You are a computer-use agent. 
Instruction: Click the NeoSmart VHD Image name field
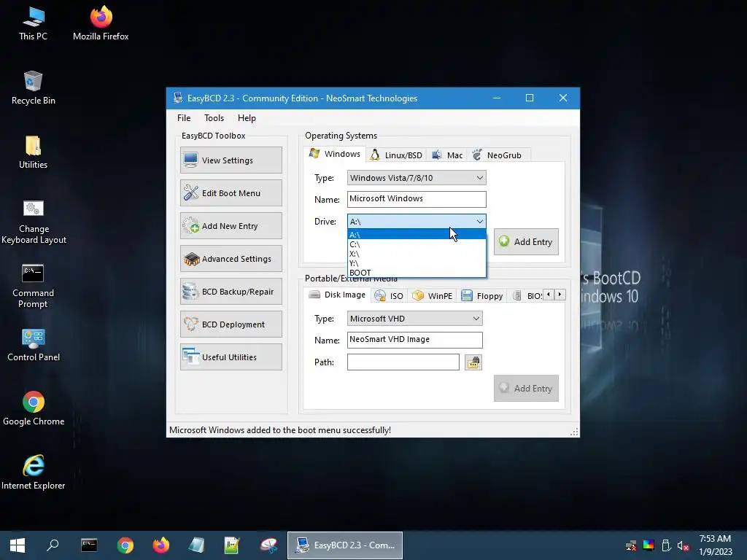click(414, 340)
